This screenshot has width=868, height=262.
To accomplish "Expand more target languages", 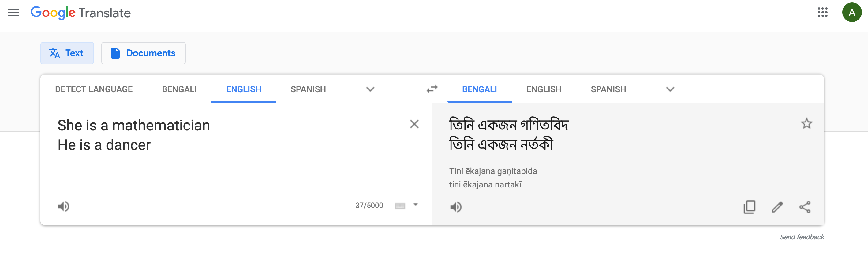I will [670, 89].
